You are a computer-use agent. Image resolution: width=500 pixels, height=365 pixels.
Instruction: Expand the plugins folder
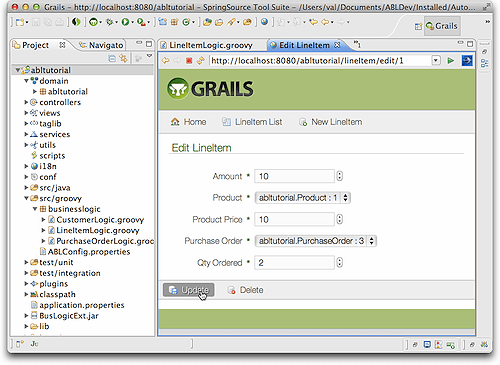click(x=26, y=284)
